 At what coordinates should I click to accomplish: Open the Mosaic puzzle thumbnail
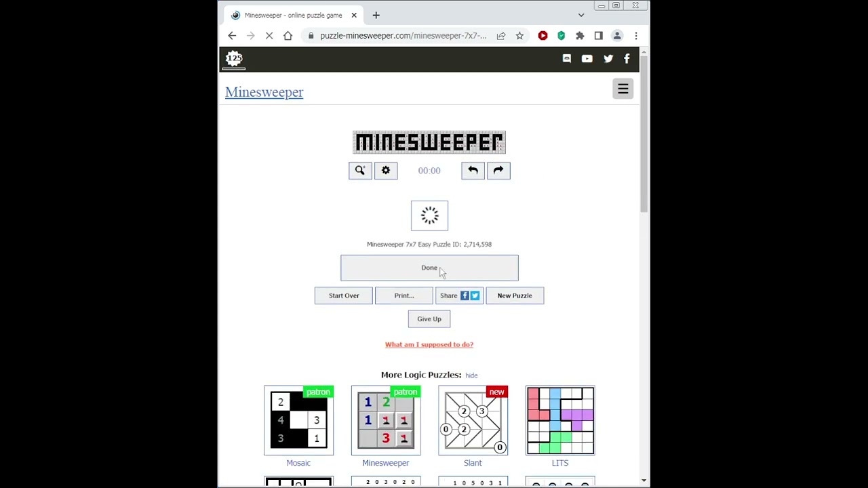click(298, 420)
